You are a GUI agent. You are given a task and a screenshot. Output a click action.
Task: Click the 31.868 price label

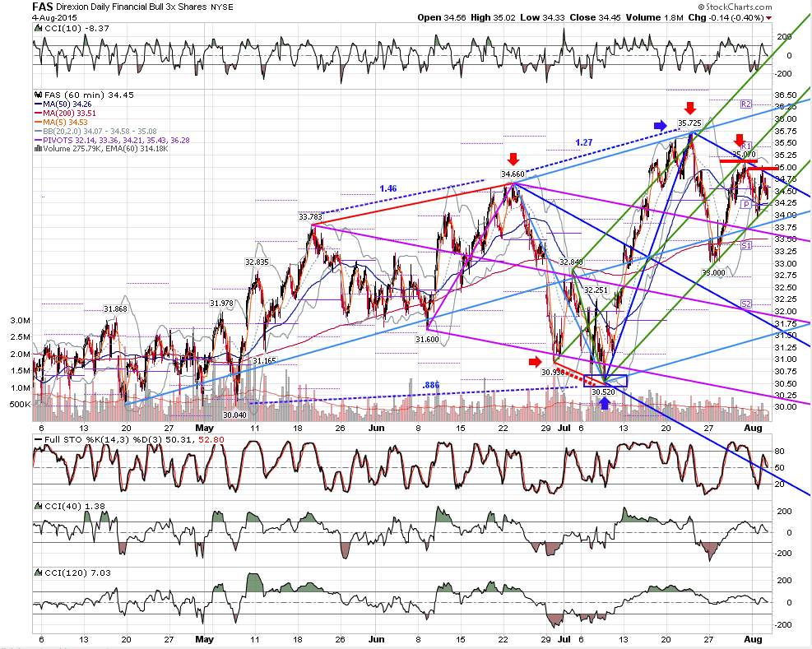(115, 309)
